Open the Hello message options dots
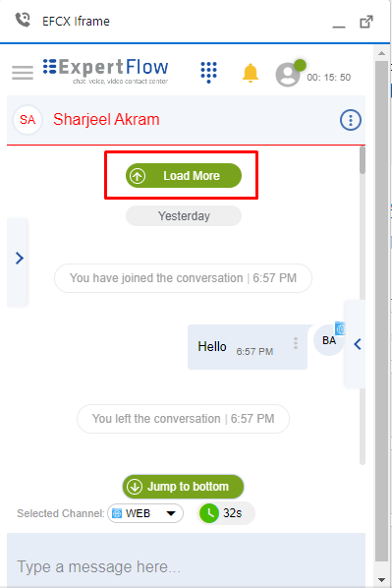The height and width of the screenshot is (588, 392). tap(296, 343)
